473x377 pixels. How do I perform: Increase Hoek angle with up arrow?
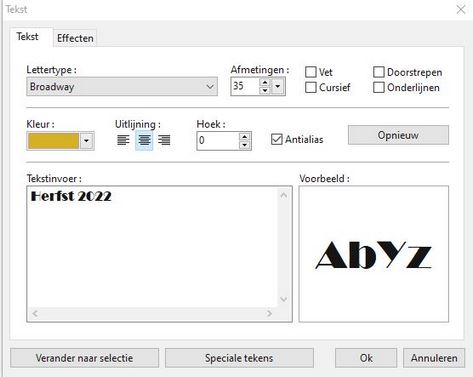[x=245, y=137]
